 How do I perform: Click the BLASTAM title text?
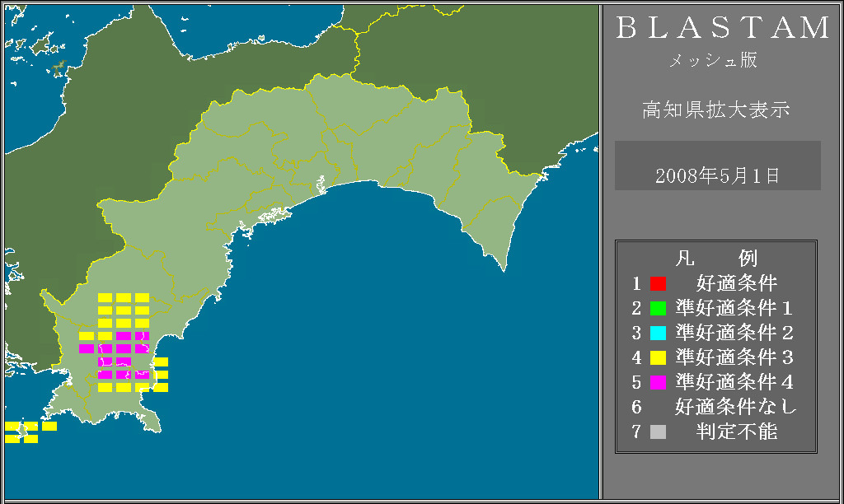click(723, 28)
